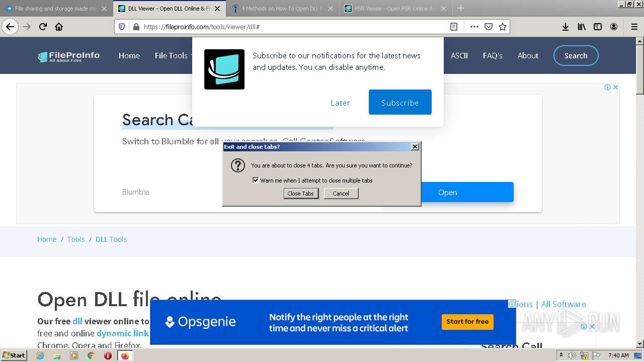Click Tools breadcrumb link
This screenshot has width=644, height=362.
point(76,239)
